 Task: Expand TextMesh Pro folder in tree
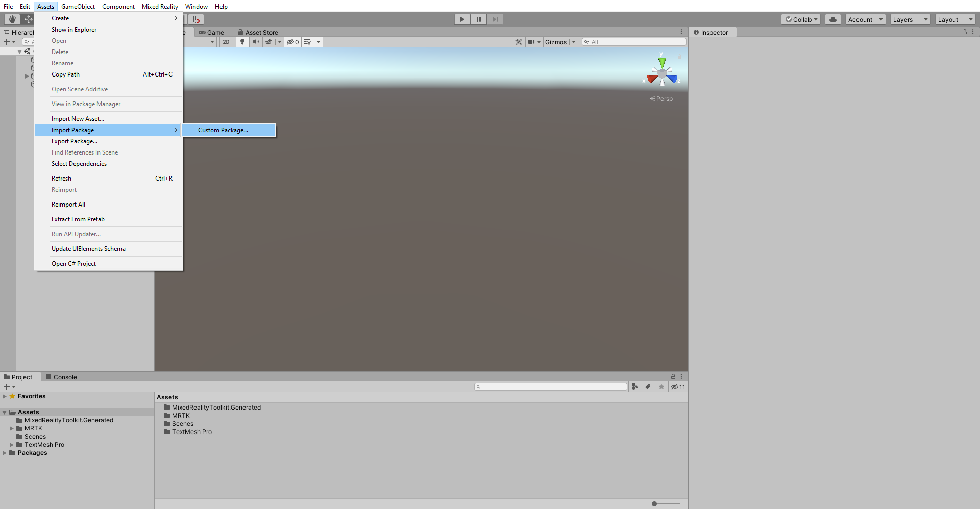tap(12, 445)
